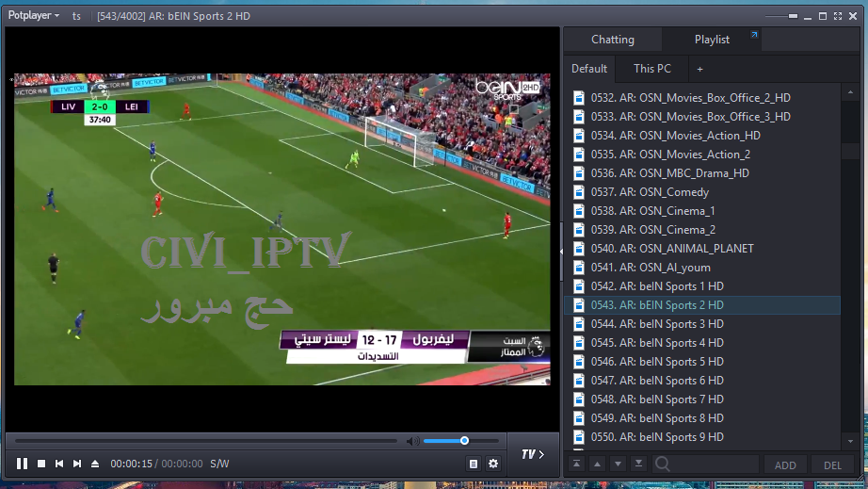The height and width of the screenshot is (489, 868).
Task: Skip to the previous channel
Action: click(x=59, y=464)
